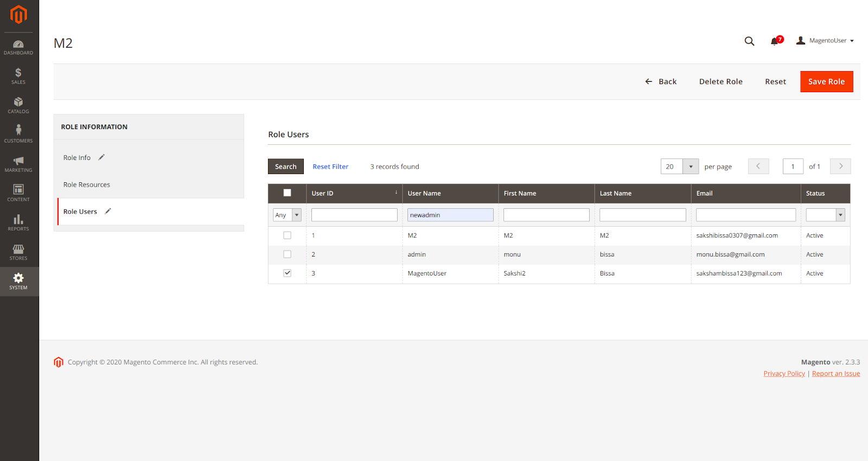Open the Privacy Policy link
The image size is (868, 461).
(784, 374)
